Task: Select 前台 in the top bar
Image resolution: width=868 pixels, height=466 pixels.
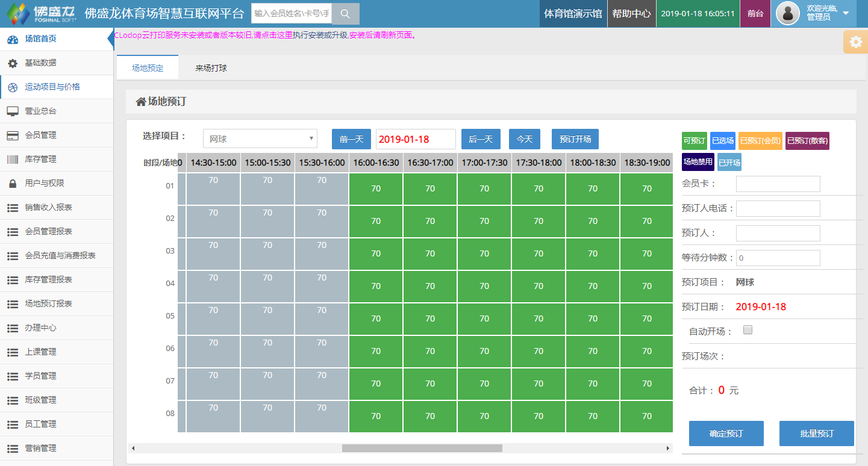Action: click(x=755, y=14)
